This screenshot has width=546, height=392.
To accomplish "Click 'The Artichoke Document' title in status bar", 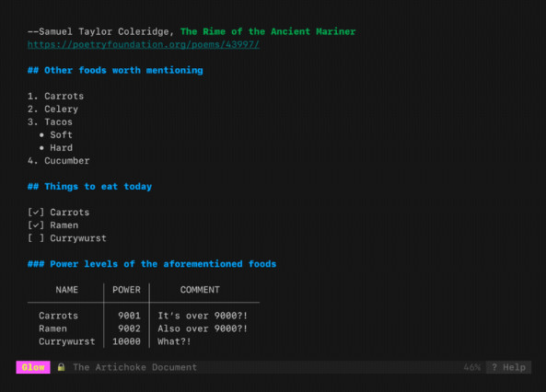I will pos(135,367).
